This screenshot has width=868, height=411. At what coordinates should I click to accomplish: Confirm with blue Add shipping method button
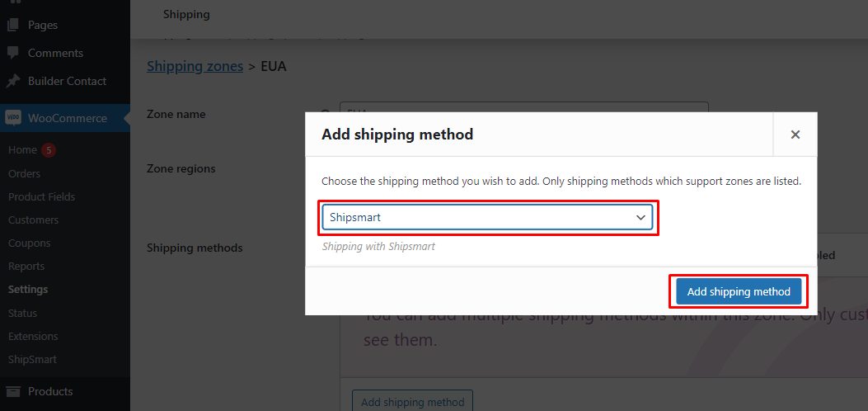(x=739, y=291)
